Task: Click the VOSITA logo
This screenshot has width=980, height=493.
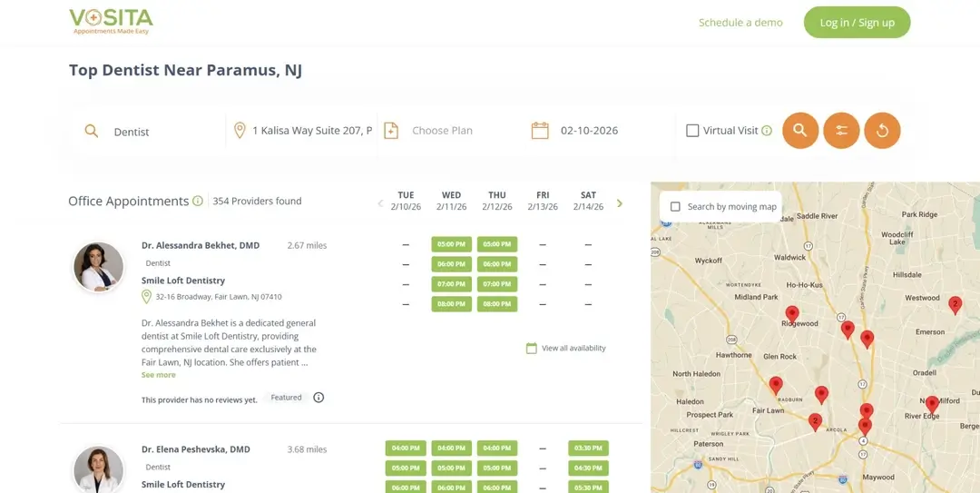Action: coord(111,22)
